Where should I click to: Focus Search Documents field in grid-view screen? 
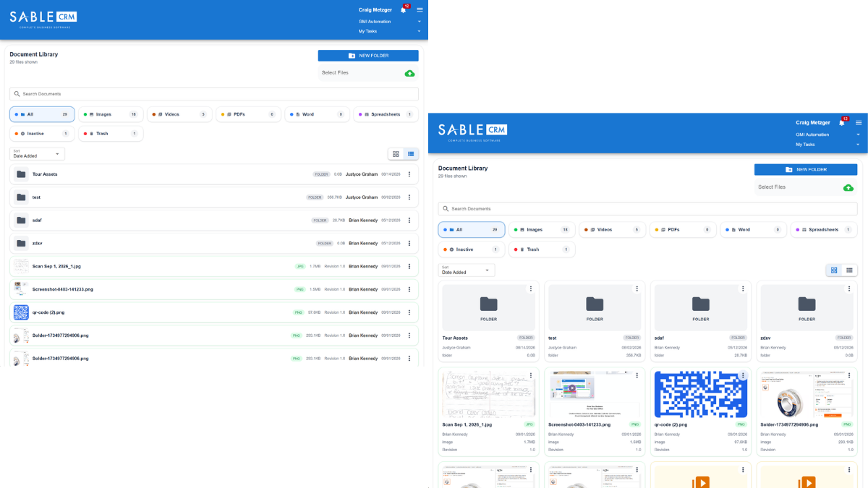pyautogui.click(x=647, y=209)
